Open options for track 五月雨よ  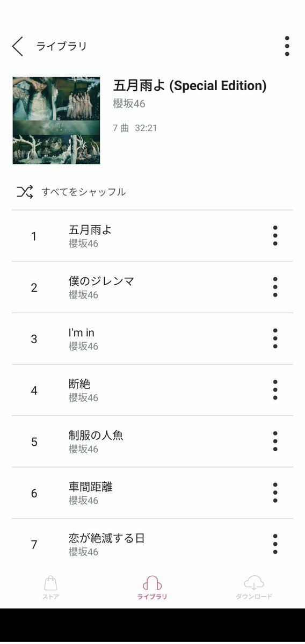pos(275,236)
